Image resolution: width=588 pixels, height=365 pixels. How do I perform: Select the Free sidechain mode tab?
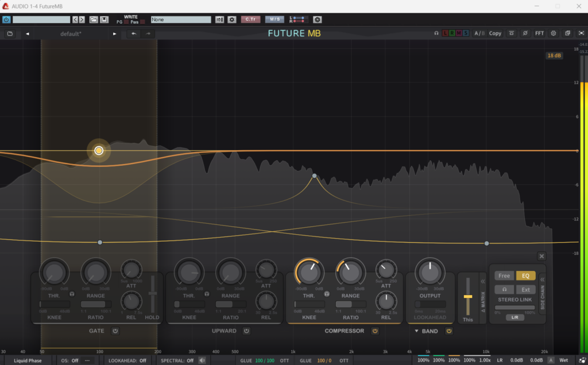click(504, 276)
